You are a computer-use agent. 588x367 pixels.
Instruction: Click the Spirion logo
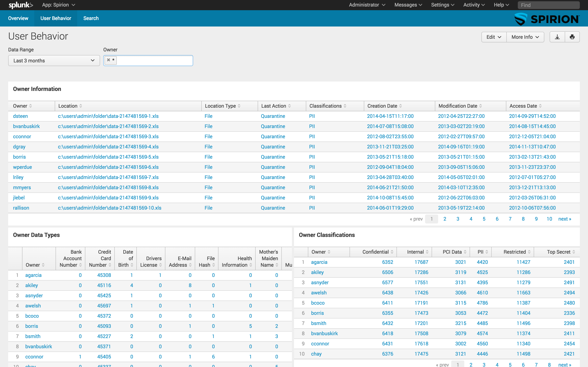(547, 19)
